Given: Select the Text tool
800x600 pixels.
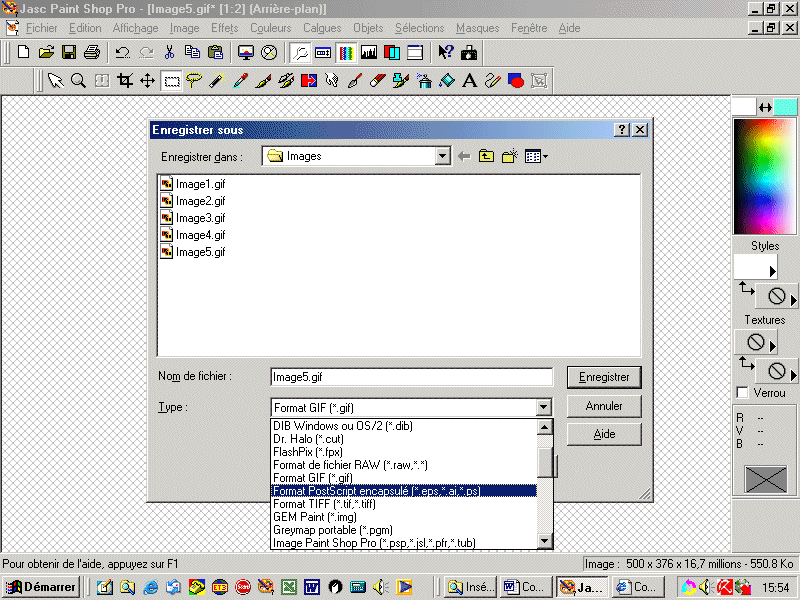Looking at the screenshot, I should (x=469, y=81).
